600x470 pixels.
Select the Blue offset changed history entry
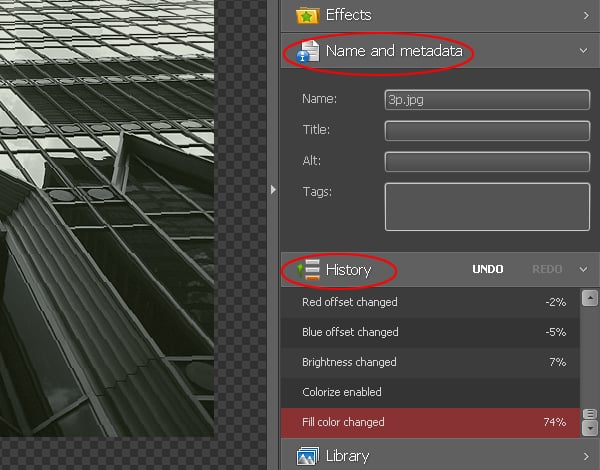pyautogui.click(x=430, y=332)
